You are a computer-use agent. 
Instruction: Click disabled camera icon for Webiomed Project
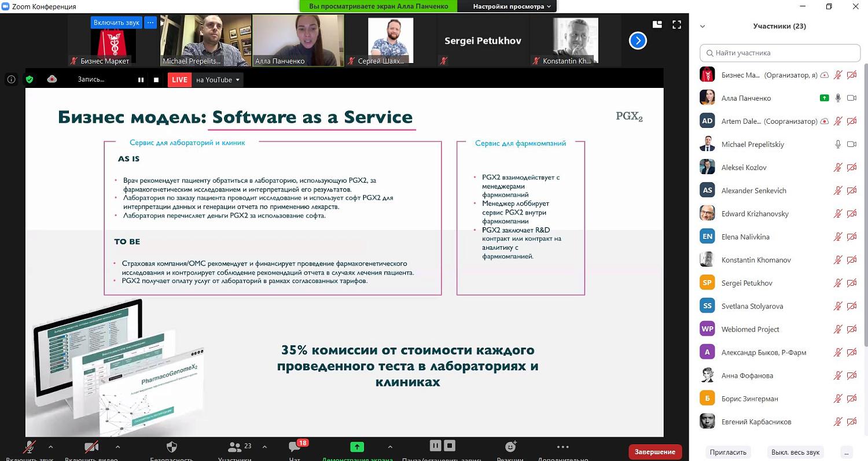click(852, 329)
